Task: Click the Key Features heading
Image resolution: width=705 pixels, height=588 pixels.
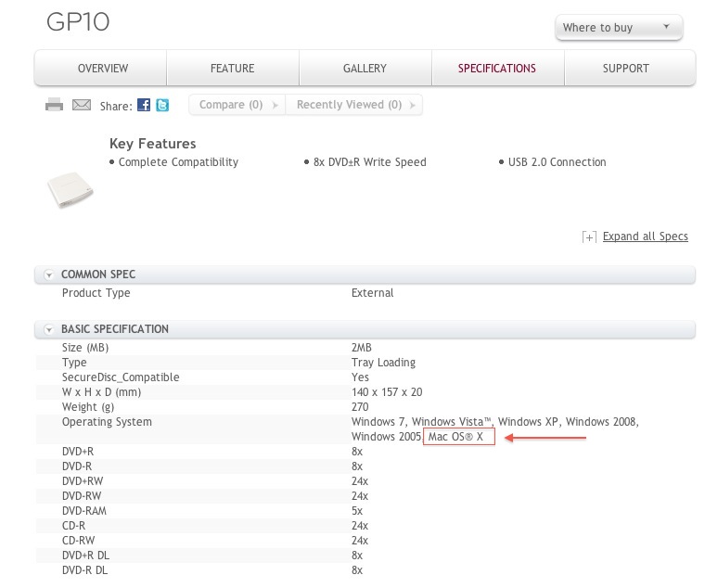Action: click(x=152, y=144)
